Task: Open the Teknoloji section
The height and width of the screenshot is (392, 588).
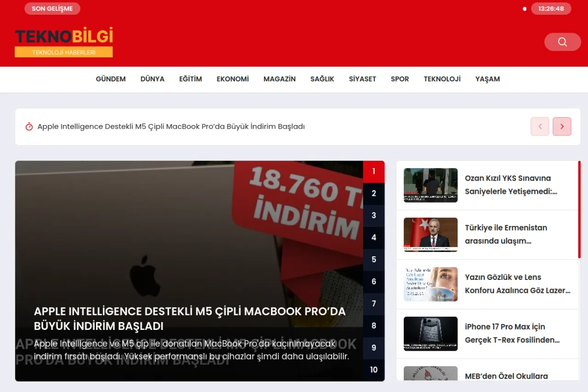Action: (442, 79)
